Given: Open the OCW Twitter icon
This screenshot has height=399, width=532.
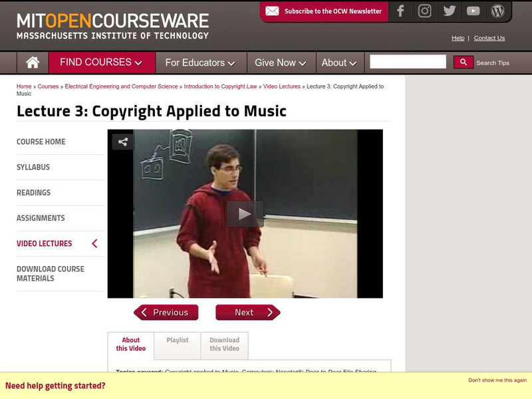Looking at the screenshot, I should pos(450,11).
